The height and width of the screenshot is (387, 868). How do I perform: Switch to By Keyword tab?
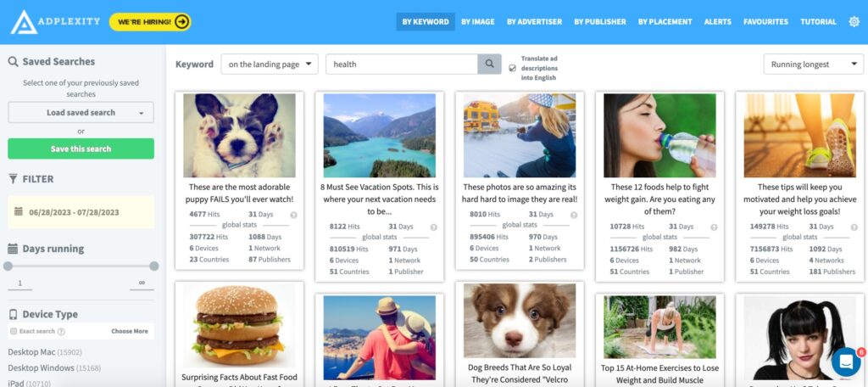[x=426, y=21]
